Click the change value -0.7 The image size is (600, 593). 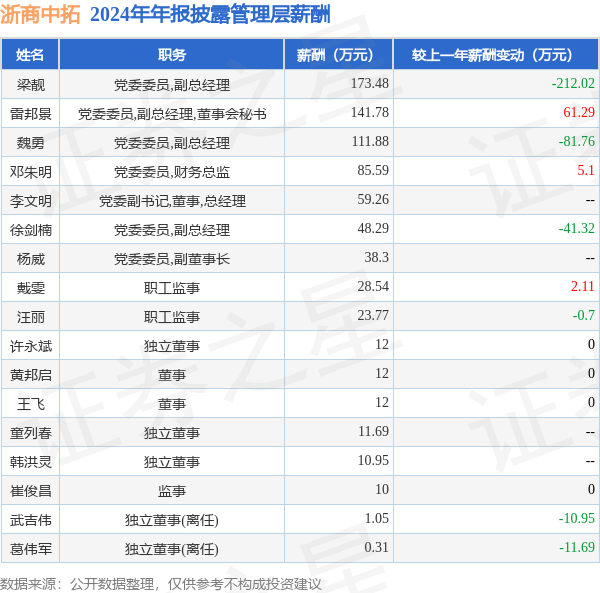[584, 316]
